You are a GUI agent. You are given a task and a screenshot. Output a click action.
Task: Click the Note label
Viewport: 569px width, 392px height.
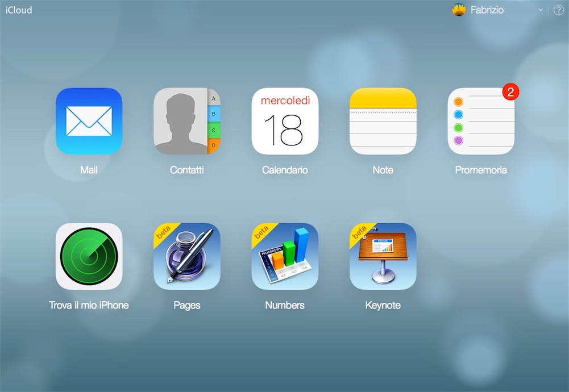tap(383, 170)
